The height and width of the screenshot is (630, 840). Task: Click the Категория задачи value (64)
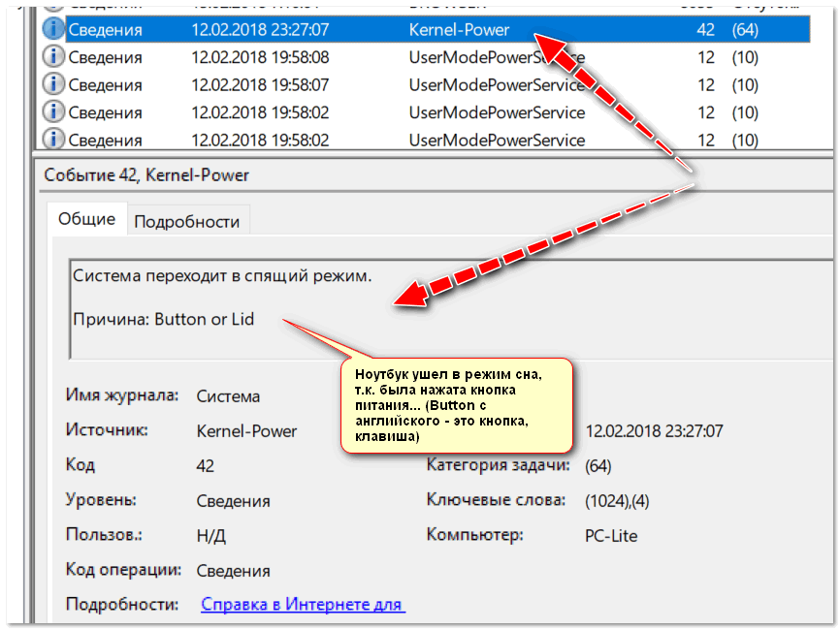point(598,465)
